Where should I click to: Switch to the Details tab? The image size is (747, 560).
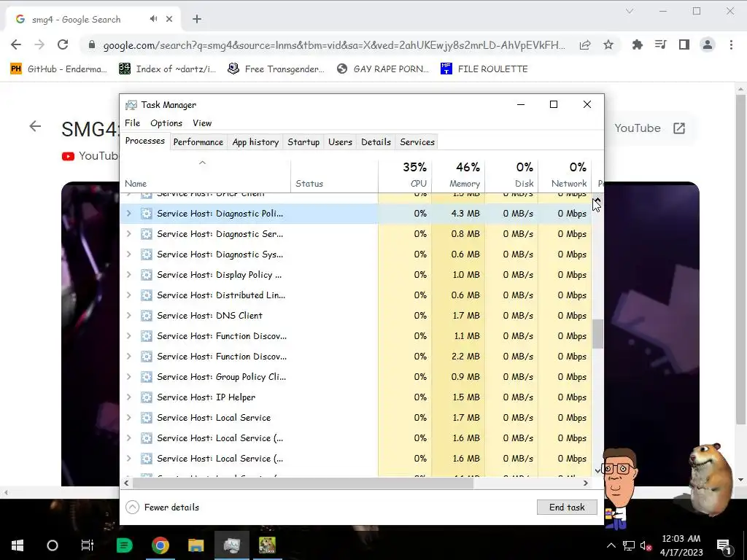(x=376, y=142)
